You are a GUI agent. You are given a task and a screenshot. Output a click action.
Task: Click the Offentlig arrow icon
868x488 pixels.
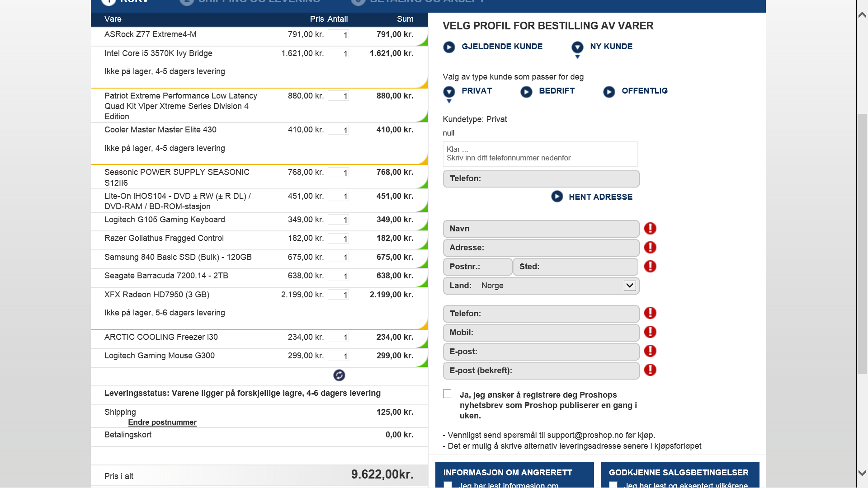[609, 92]
